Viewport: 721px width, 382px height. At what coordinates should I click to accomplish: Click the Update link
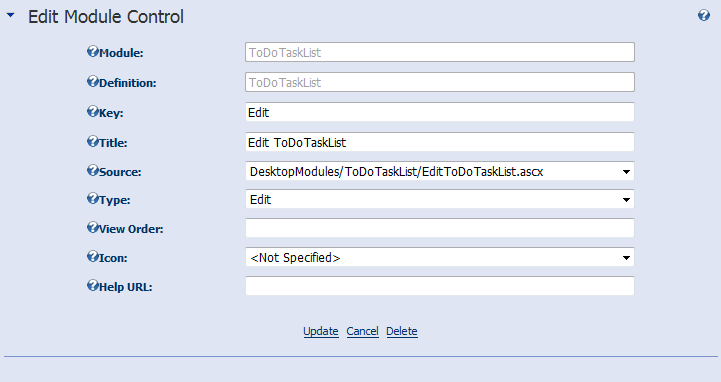[321, 331]
